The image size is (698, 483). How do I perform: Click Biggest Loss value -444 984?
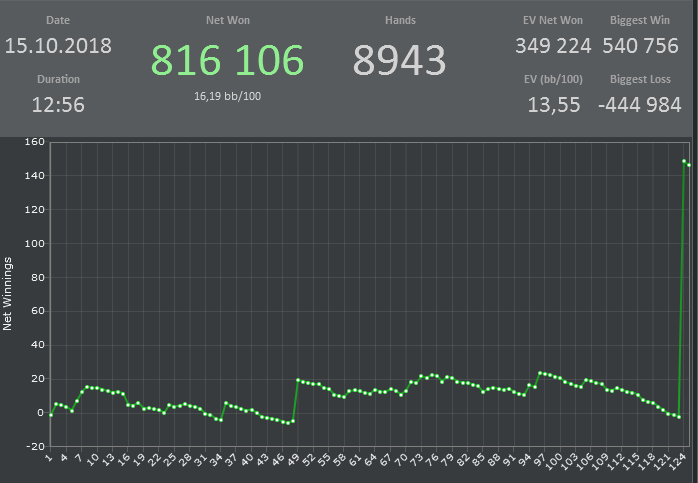tap(640, 105)
